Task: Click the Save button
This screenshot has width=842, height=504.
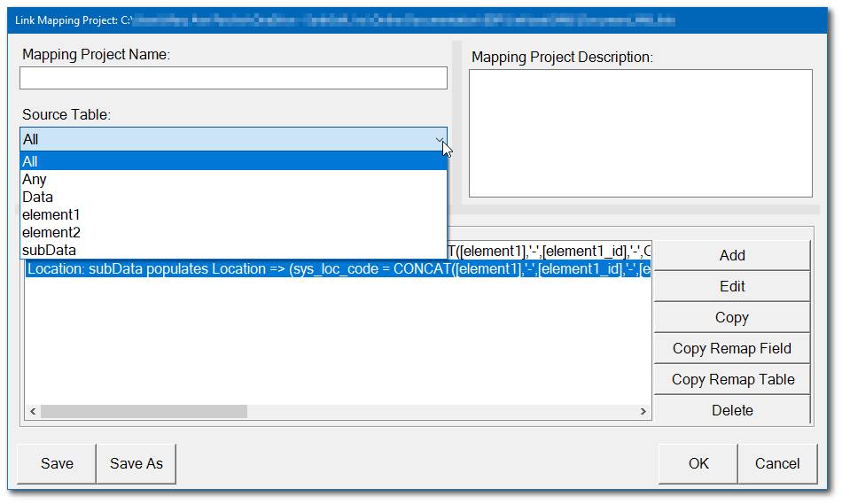Action: point(57,464)
